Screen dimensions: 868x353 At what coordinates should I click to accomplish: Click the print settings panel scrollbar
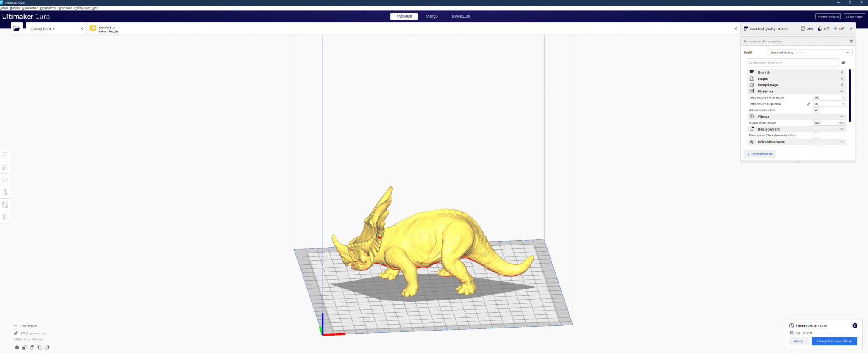[x=850, y=95]
